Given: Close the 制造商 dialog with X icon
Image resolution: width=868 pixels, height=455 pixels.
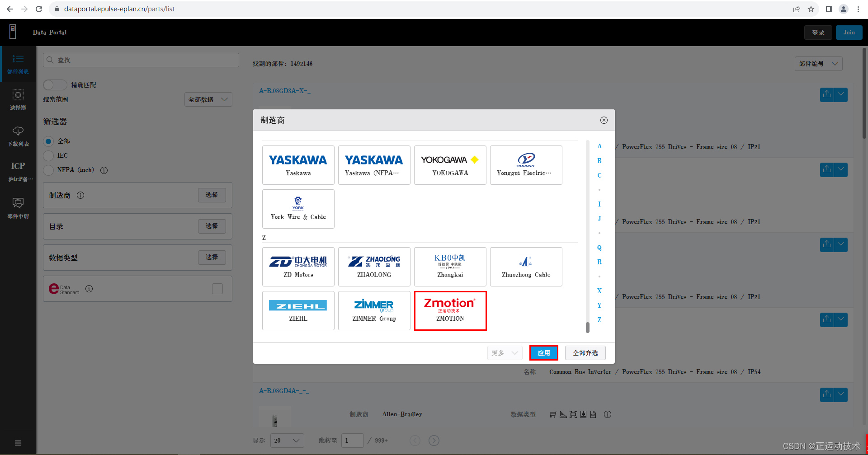Looking at the screenshot, I should 604,120.
